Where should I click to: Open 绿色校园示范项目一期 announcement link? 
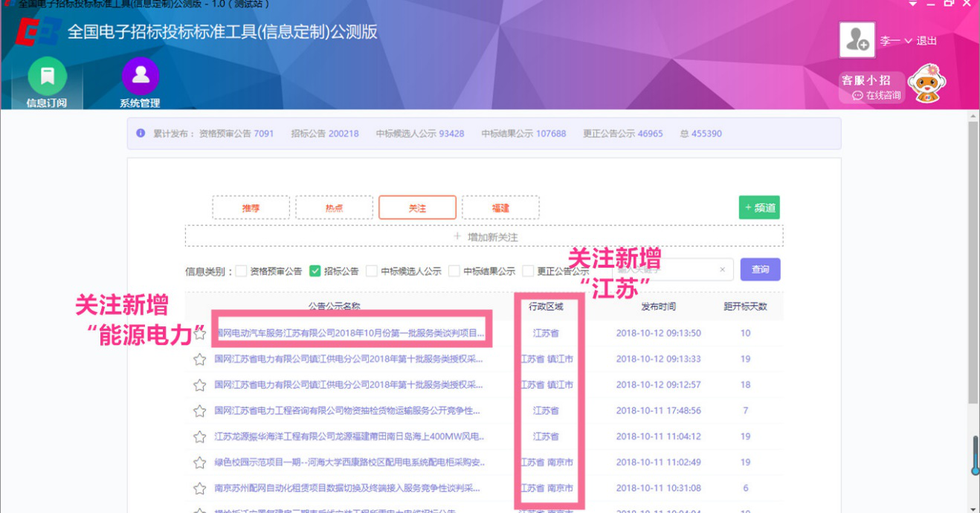[349, 462]
